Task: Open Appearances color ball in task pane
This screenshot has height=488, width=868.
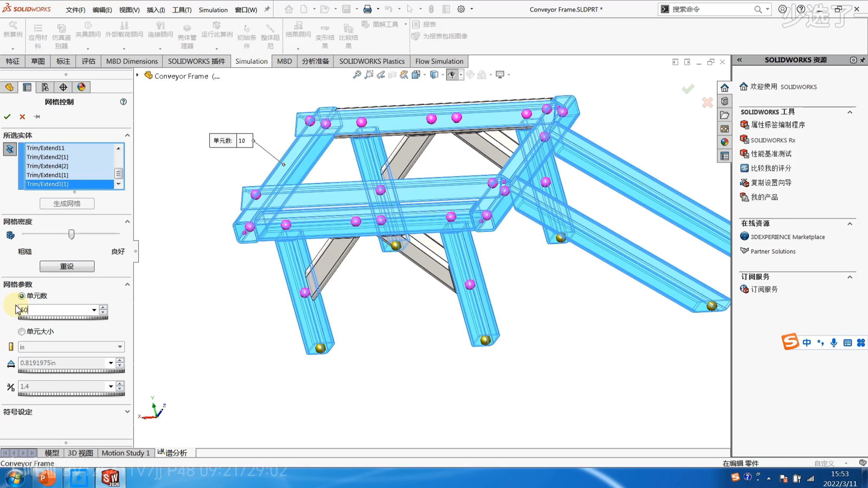Action: point(724,142)
